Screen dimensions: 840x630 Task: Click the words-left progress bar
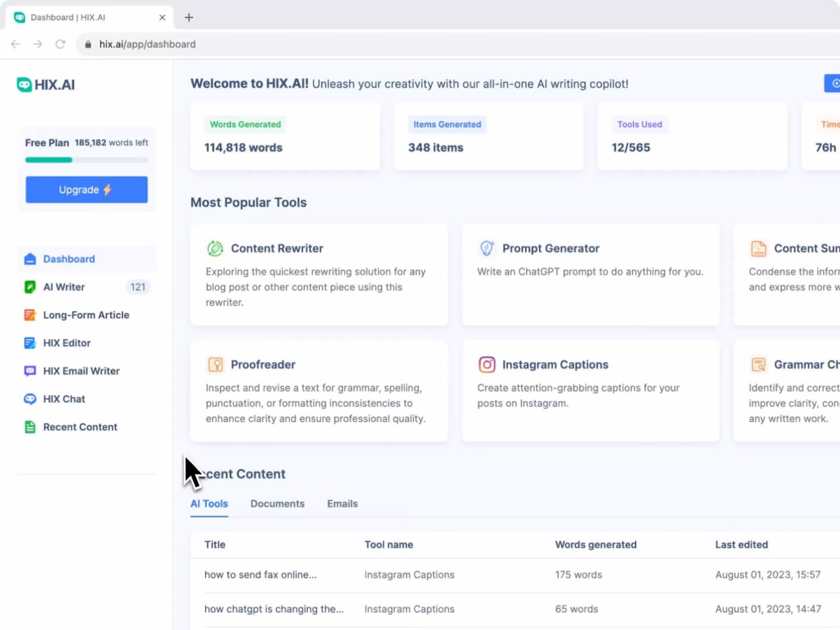point(86,160)
